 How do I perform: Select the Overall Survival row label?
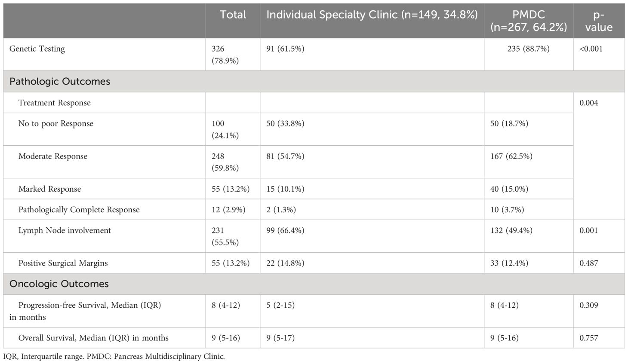point(93,338)
